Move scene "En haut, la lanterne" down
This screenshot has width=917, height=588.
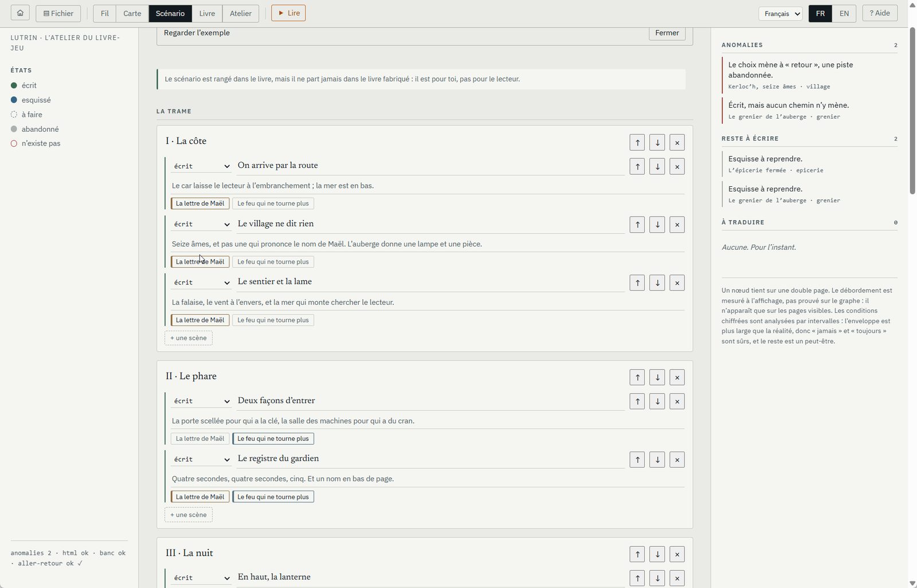pyautogui.click(x=657, y=578)
